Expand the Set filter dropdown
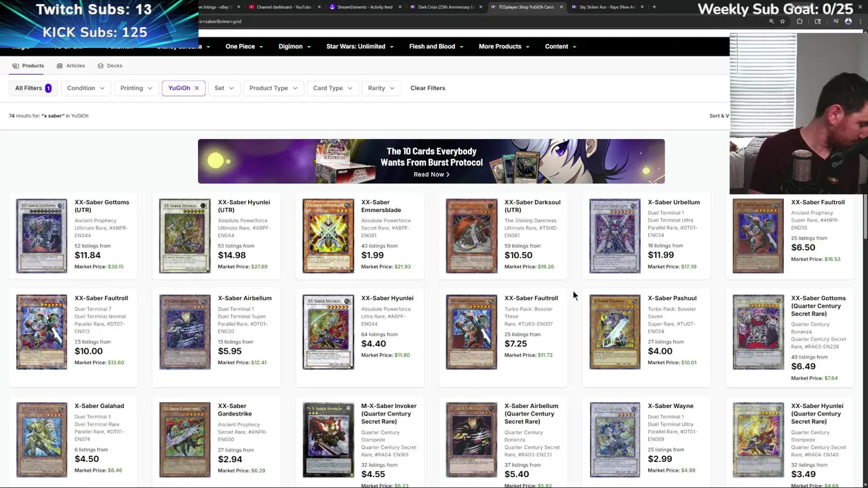Screen dimensions: 868x488 tap(224, 88)
